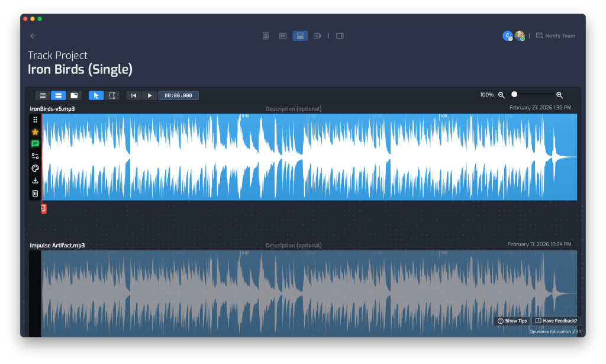Image resolution: width=606 pixels, height=364 pixels.
Task: Click the Notify Team button
Action: click(x=555, y=36)
